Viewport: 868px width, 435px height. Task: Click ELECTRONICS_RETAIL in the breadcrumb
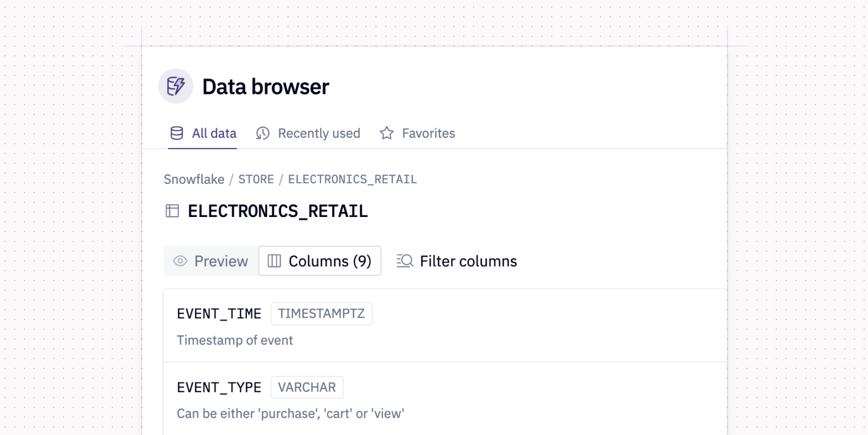pyautogui.click(x=352, y=179)
